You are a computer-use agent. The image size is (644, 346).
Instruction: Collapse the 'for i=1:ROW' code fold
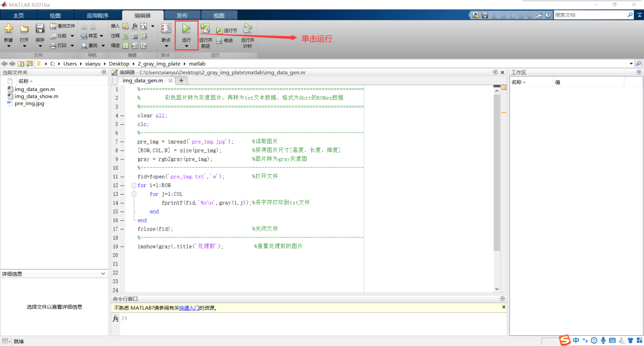point(134,185)
